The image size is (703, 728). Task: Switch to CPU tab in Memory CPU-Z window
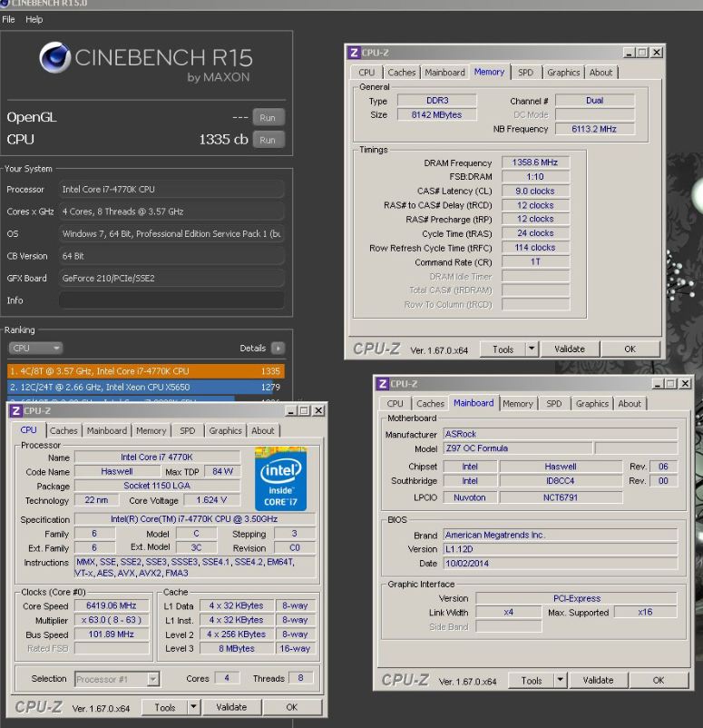pyautogui.click(x=366, y=73)
